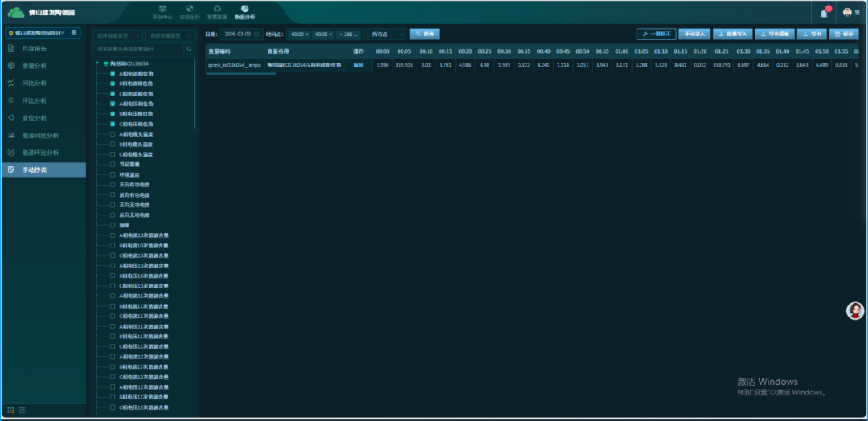Select 能源同比分析 in the left sidebar
868x421 pixels.
(x=39, y=136)
